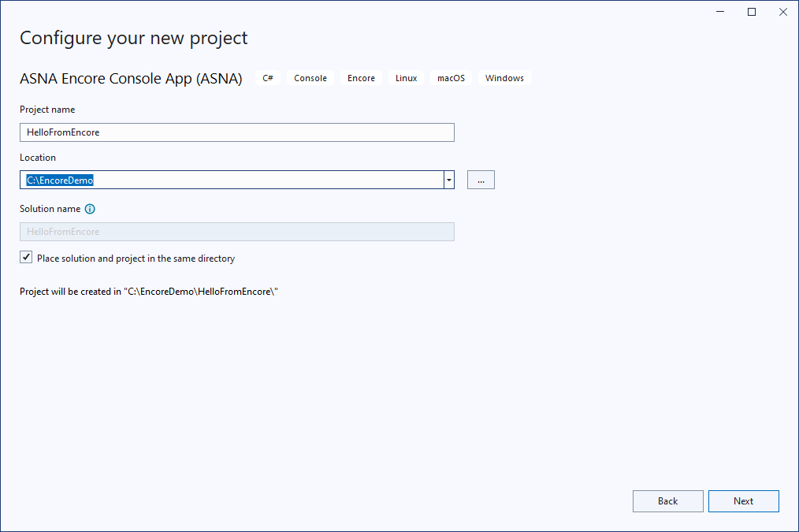This screenshot has width=799, height=532.
Task: Click the Windows tag
Action: tap(504, 78)
